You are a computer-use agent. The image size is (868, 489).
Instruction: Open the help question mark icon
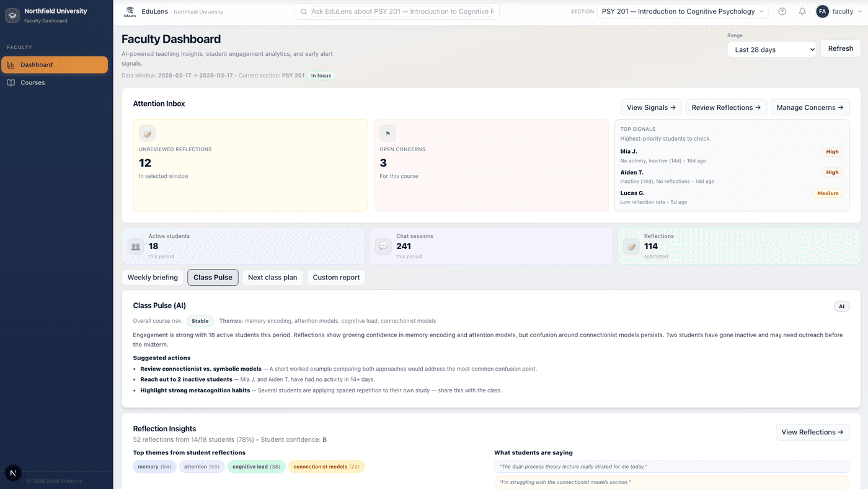[x=782, y=11]
